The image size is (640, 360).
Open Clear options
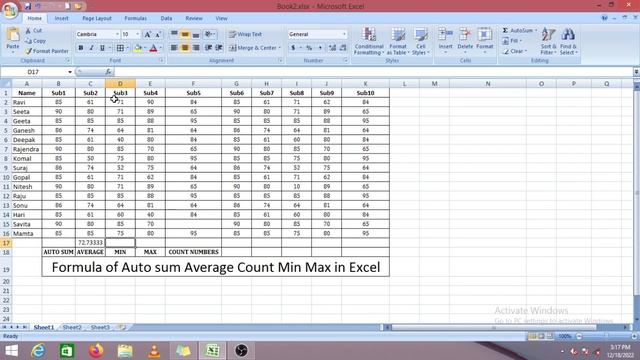point(515,51)
